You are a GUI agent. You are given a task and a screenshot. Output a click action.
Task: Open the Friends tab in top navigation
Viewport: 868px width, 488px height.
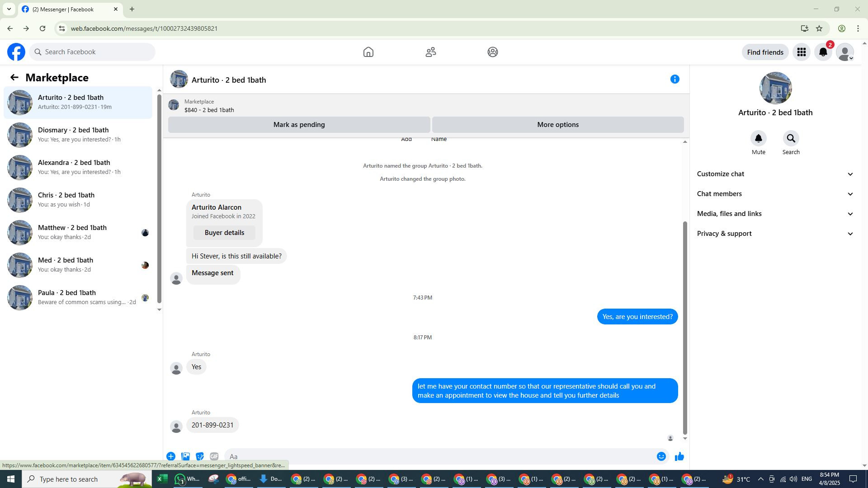pos(430,52)
